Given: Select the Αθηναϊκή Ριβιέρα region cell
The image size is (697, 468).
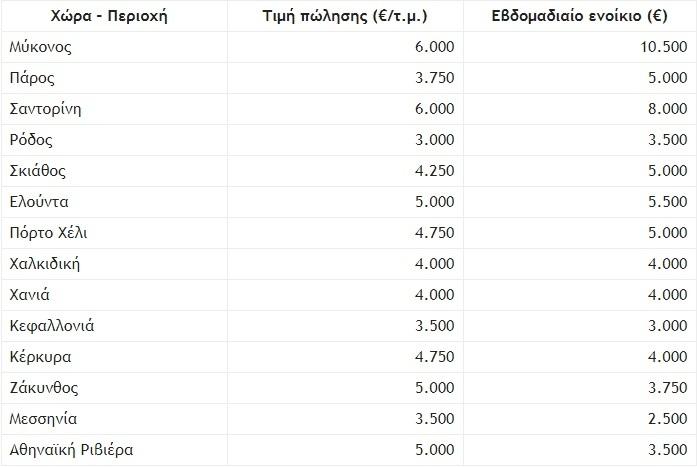Looking at the screenshot, I should click(69, 450).
